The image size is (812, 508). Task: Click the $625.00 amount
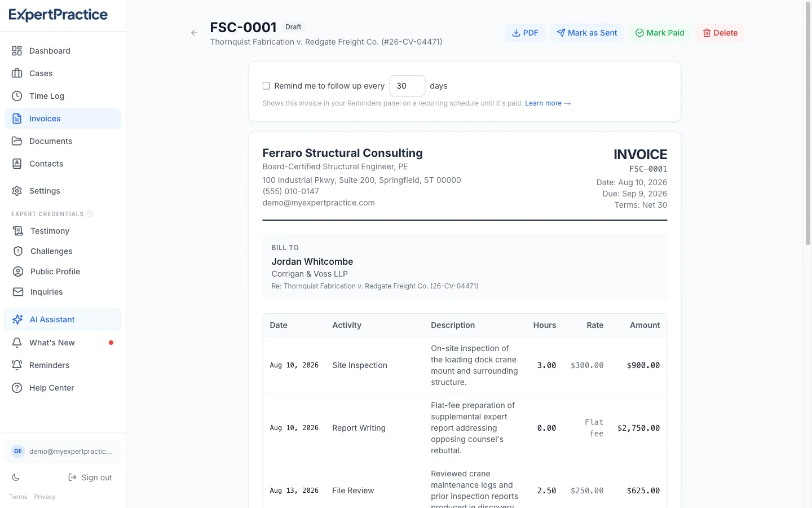[643, 491]
